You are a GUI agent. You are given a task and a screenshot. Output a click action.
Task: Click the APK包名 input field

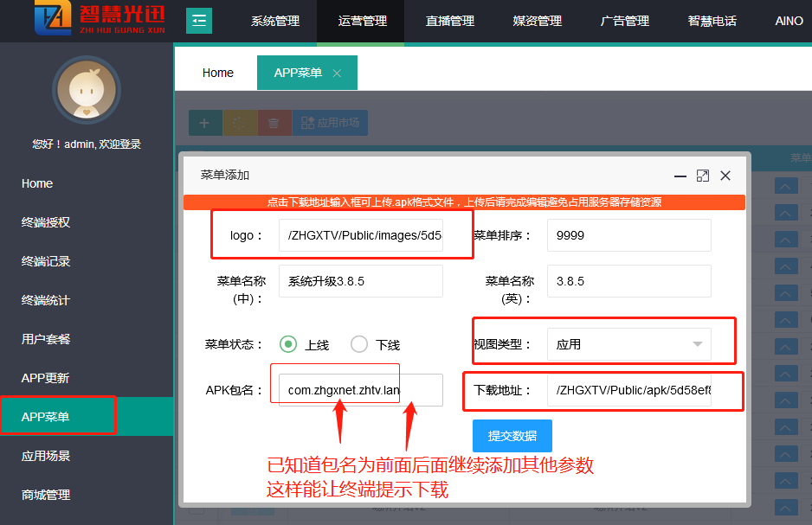[360, 390]
